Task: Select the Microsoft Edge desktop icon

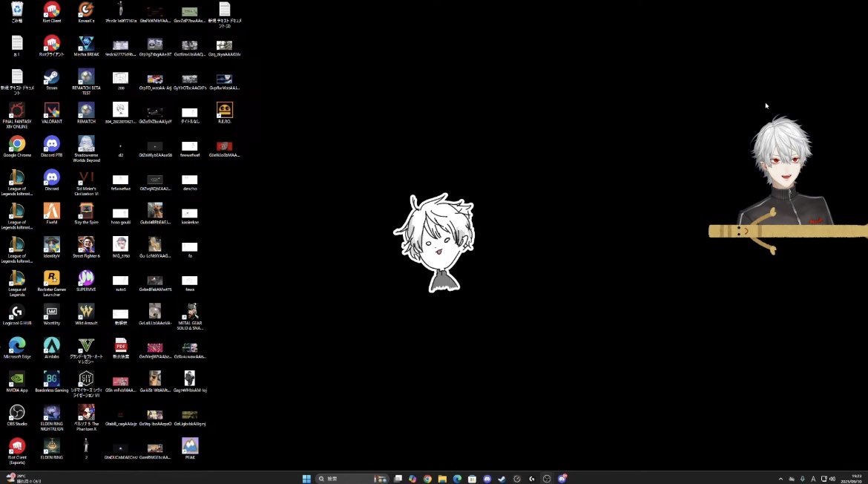Action: (x=17, y=348)
